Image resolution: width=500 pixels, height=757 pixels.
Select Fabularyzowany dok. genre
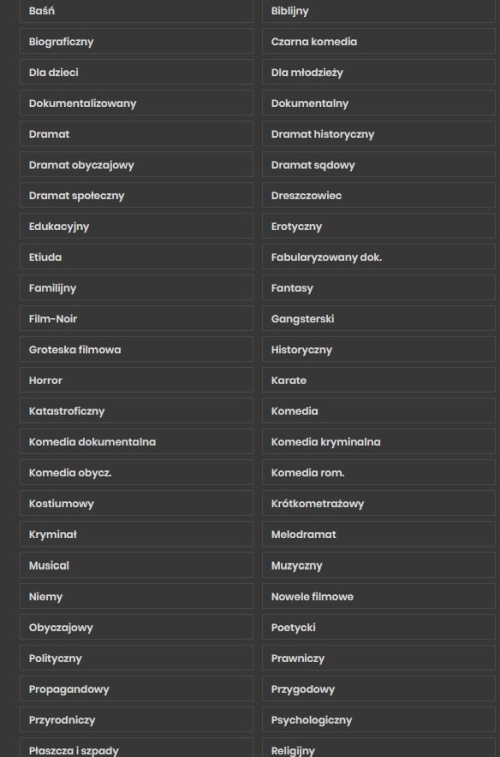(379, 257)
